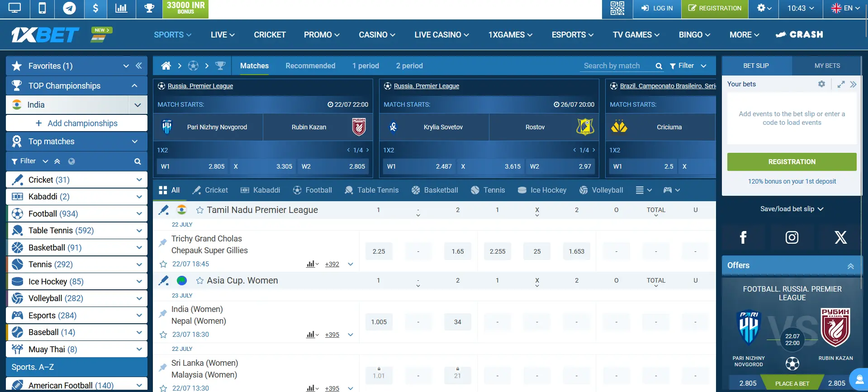The image size is (868, 392).
Task: Open the time 10:43 dropdown
Action: [x=801, y=8]
